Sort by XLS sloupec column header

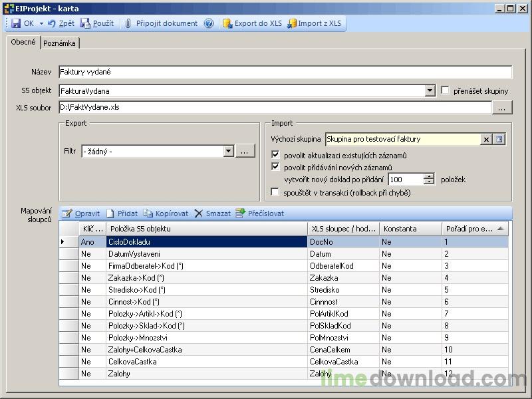pos(343,229)
